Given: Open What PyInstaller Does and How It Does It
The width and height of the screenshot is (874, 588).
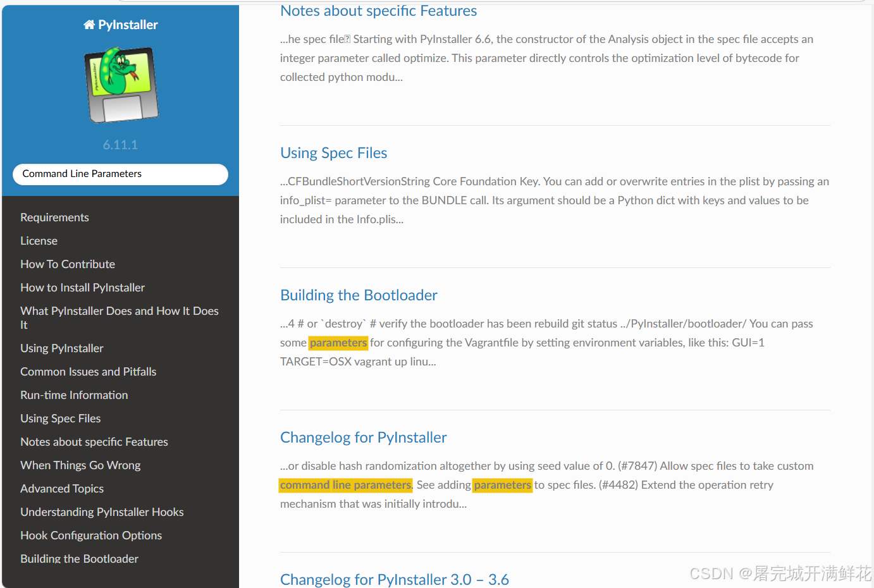Looking at the screenshot, I should [x=120, y=318].
